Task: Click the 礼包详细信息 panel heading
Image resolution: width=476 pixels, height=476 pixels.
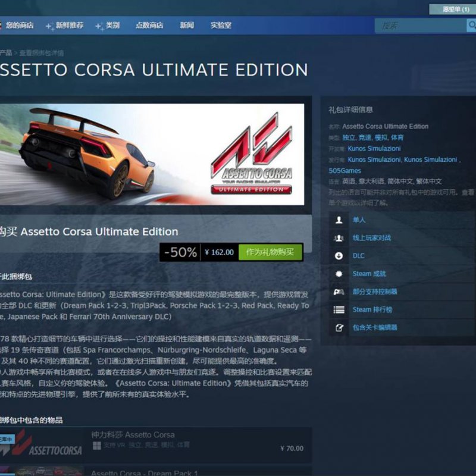Action: 350,110
